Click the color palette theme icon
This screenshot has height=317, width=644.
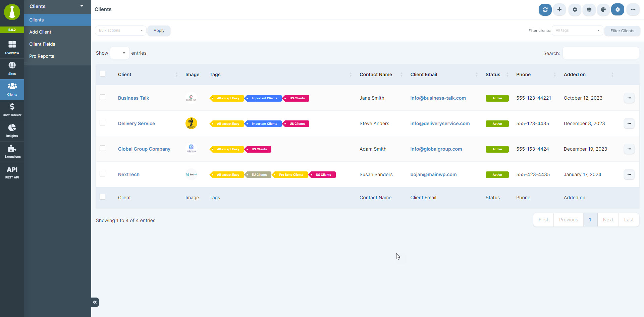click(x=603, y=10)
